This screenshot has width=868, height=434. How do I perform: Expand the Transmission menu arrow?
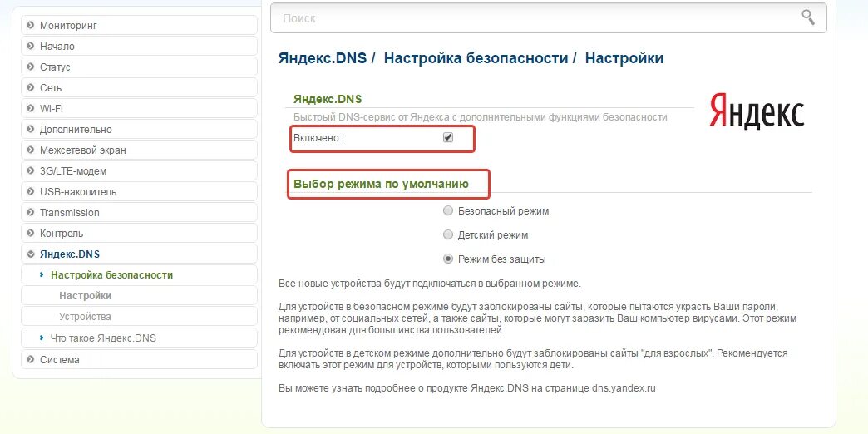(31, 213)
